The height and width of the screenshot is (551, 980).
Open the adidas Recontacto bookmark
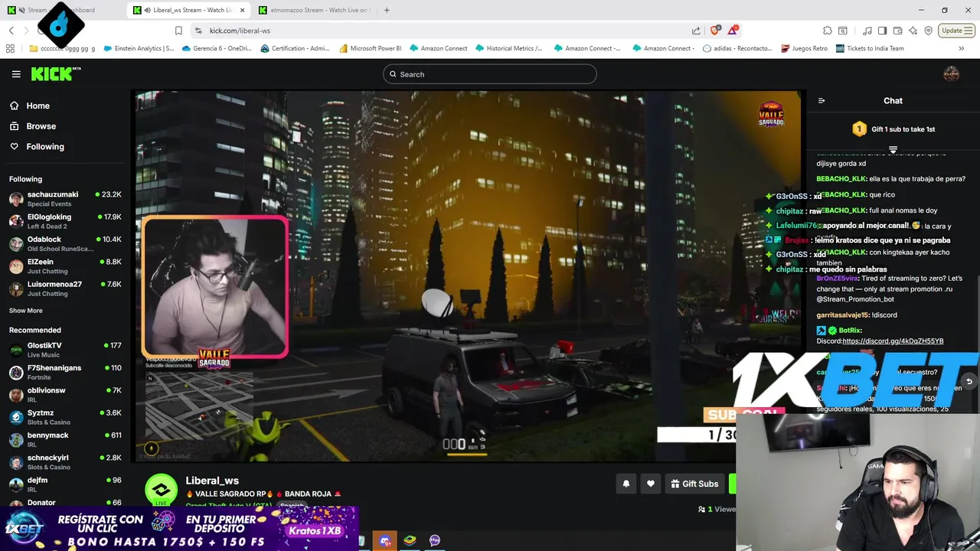click(x=737, y=48)
